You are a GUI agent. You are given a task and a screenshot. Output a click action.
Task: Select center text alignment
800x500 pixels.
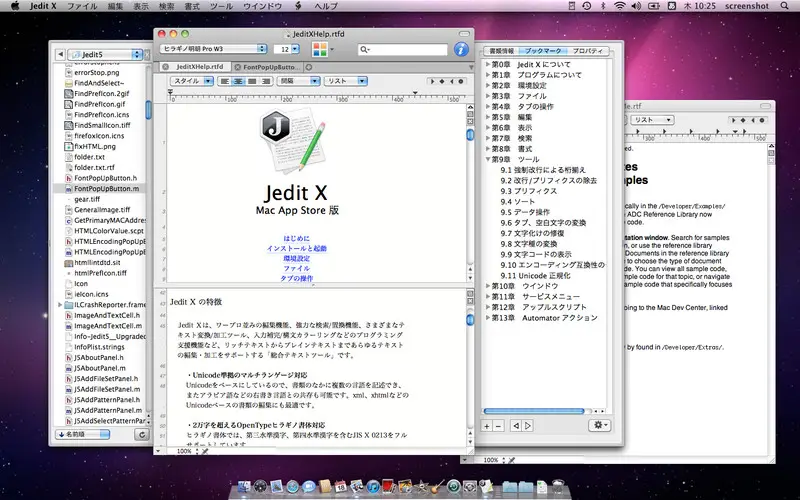pos(238,81)
